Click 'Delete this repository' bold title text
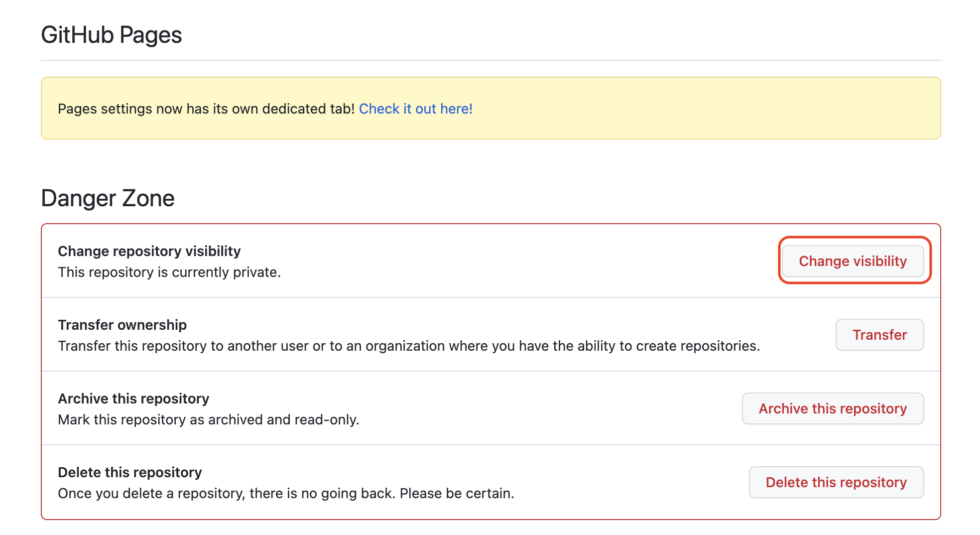Image resolution: width=980 pixels, height=535 pixels. [130, 472]
